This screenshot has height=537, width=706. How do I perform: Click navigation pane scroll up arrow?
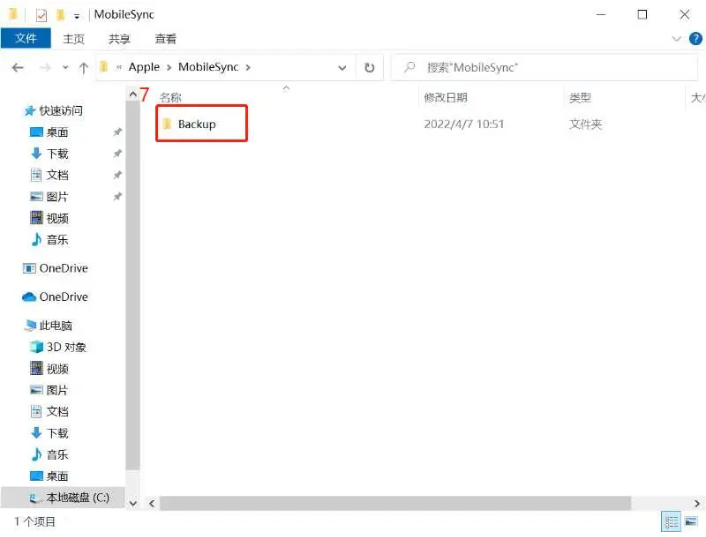133,95
